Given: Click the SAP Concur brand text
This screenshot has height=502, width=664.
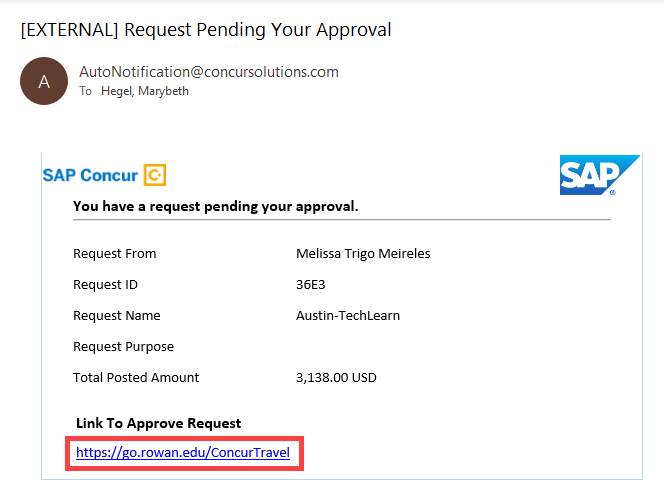Looking at the screenshot, I should 90,175.
